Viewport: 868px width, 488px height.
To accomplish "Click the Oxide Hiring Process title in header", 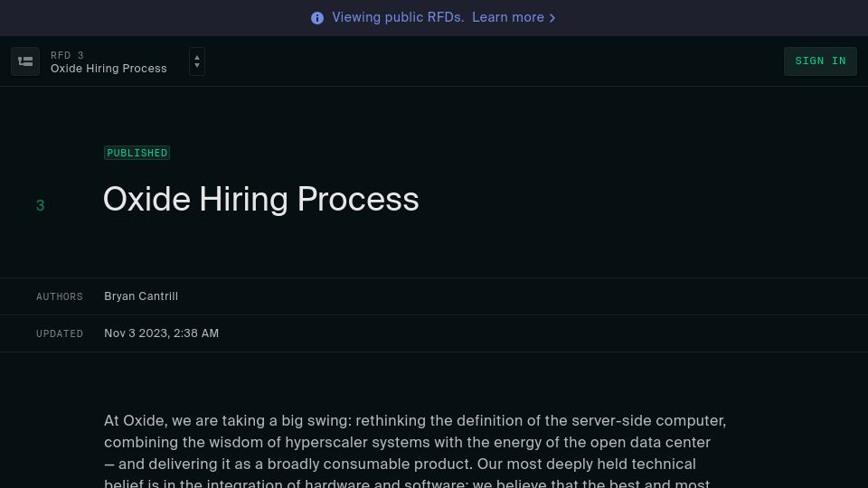I will (x=108, y=69).
